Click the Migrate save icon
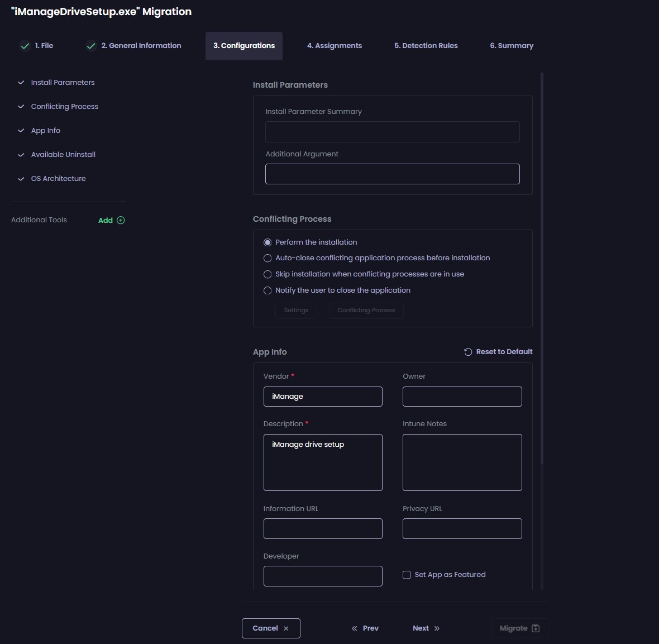The height and width of the screenshot is (644, 659). [536, 628]
